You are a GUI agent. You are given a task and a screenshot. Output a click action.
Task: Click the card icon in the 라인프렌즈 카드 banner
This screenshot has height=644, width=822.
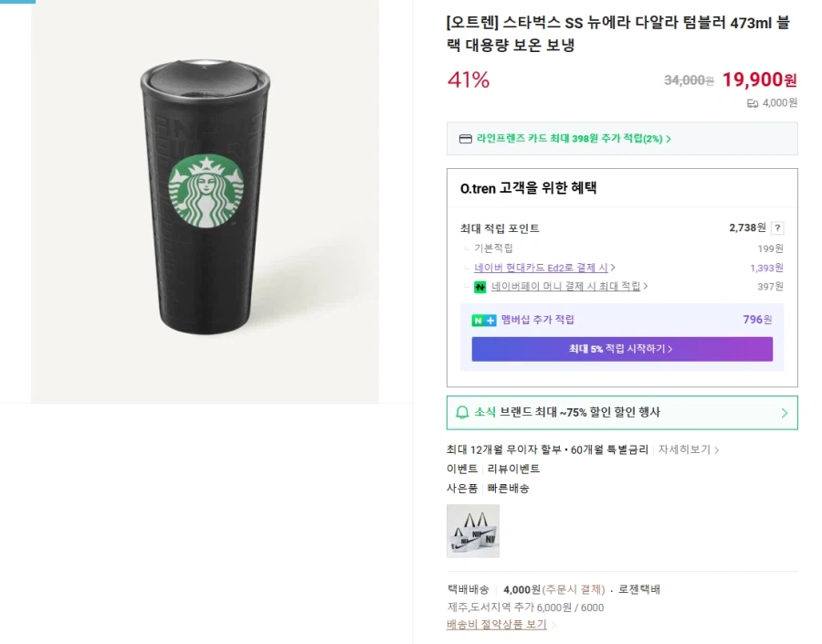(463, 139)
